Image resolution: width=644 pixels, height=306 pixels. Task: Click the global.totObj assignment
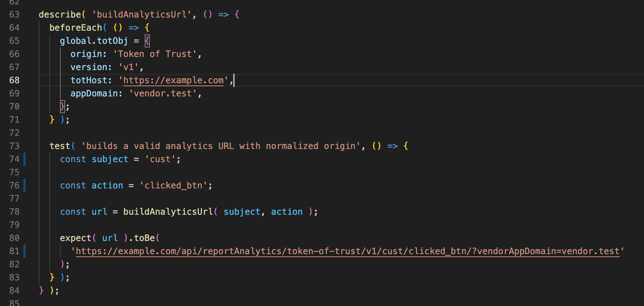point(94,41)
